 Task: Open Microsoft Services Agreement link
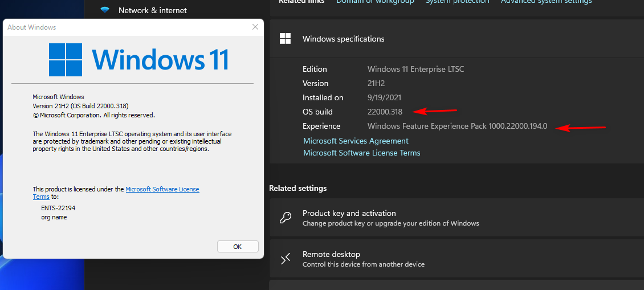point(356,141)
